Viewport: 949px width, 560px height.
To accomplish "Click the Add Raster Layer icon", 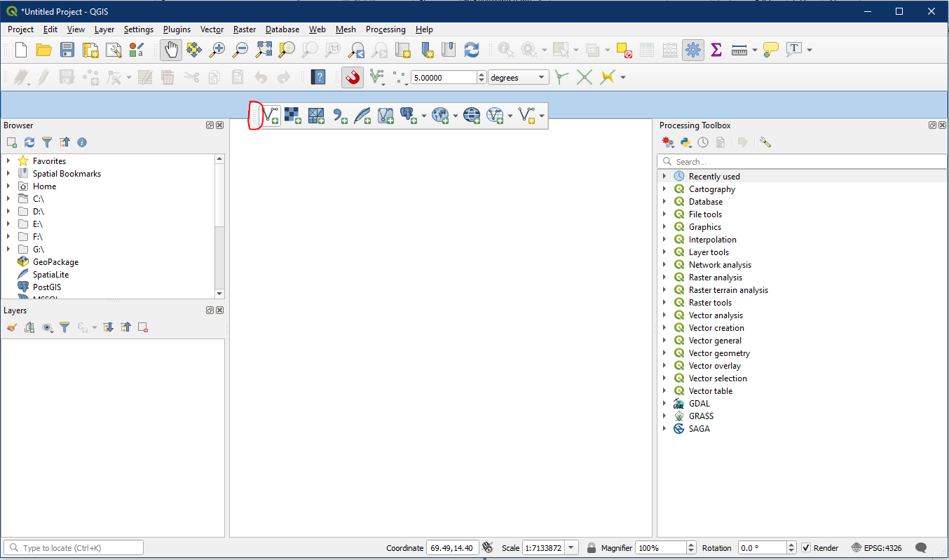I will point(293,116).
